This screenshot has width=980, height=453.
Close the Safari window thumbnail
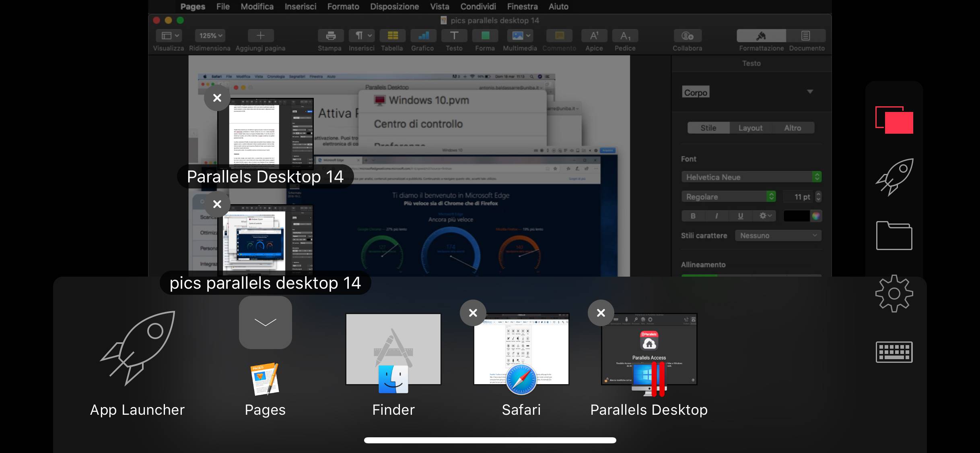pyautogui.click(x=473, y=313)
